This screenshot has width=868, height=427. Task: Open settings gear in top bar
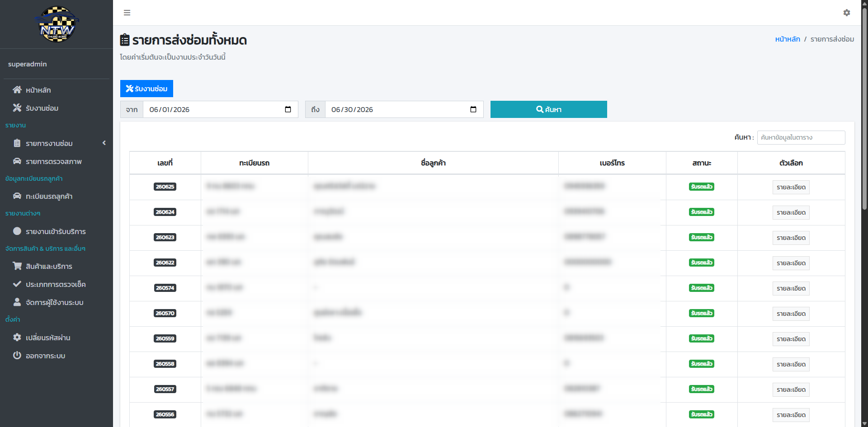coord(847,13)
